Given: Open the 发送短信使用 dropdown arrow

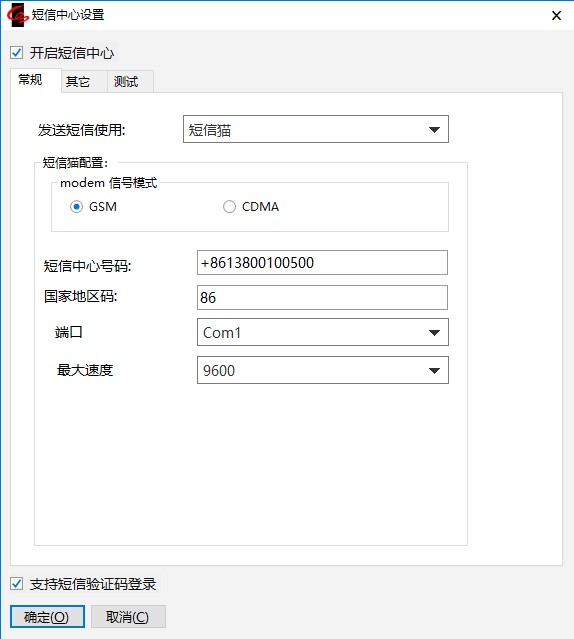Looking at the screenshot, I should pos(434,130).
